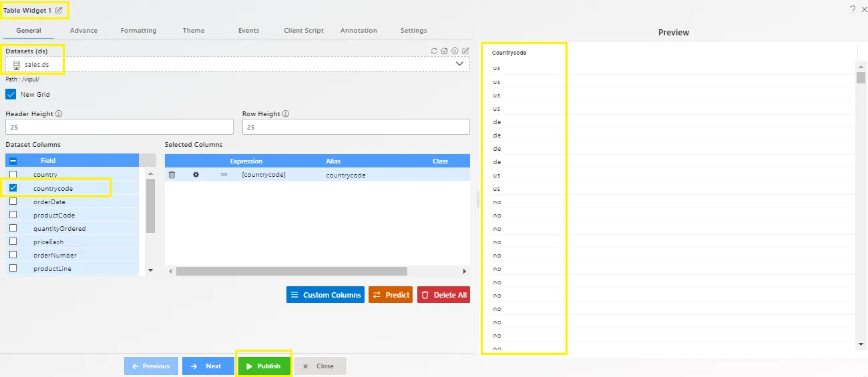Open the Settings tab
868x377 pixels.
[413, 31]
